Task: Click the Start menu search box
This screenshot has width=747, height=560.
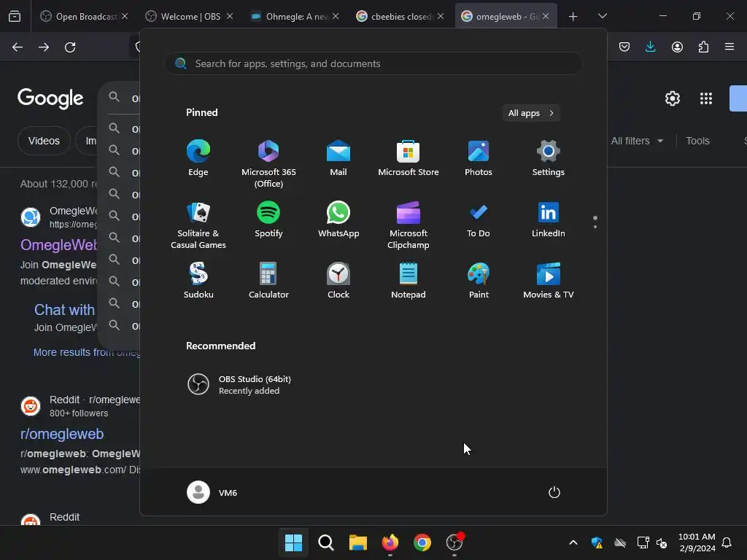Action: click(373, 63)
